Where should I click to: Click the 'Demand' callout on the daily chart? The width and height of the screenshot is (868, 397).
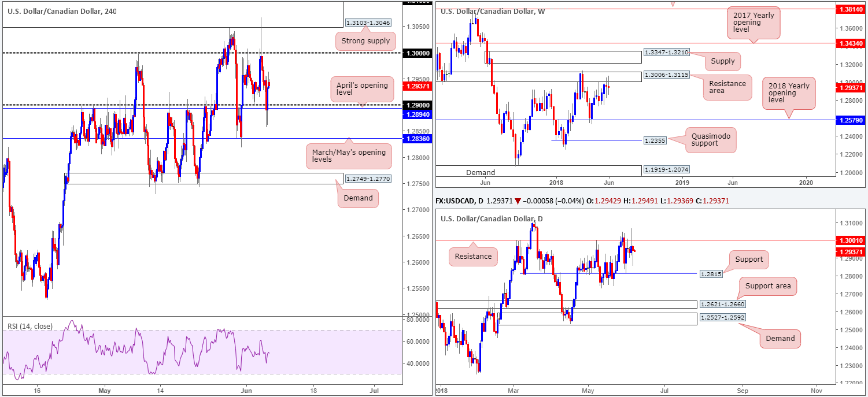(x=781, y=338)
